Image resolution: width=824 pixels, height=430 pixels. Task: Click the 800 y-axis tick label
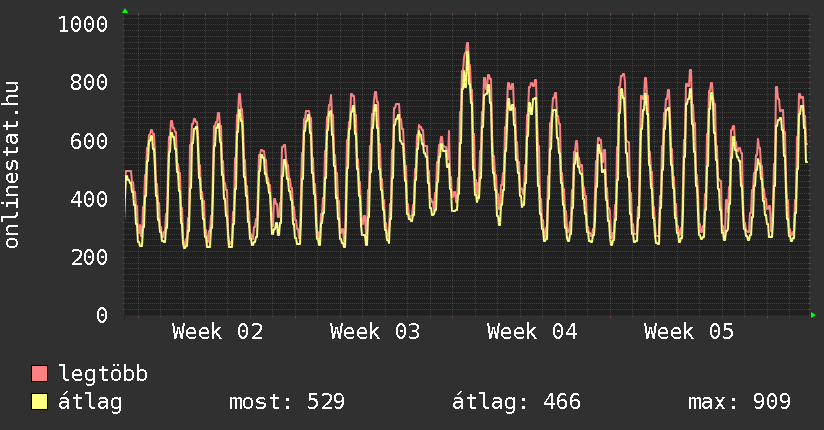pos(89,82)
